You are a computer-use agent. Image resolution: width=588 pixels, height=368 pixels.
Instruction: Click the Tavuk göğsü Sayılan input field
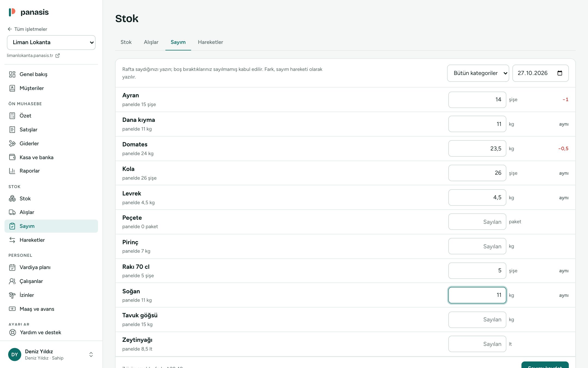pyautogui.click(x=477, y=320)
